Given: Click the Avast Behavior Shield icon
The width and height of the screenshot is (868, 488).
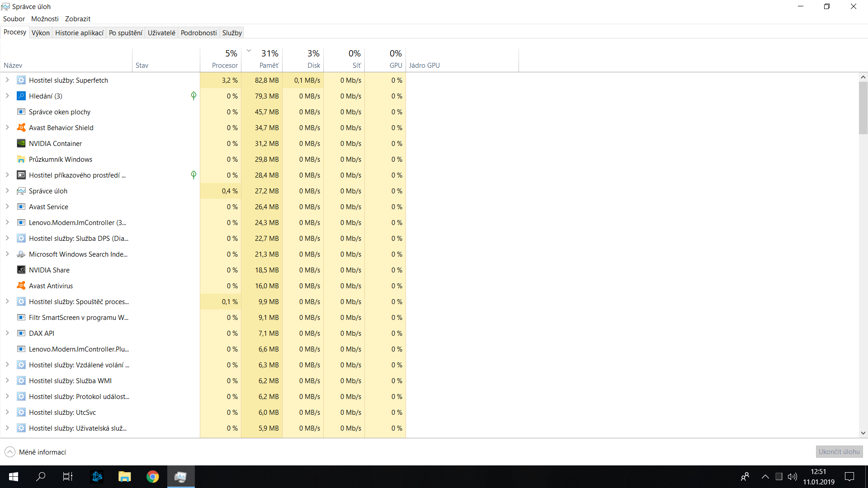Looking at the screenshot, I should tap(21, 127).
